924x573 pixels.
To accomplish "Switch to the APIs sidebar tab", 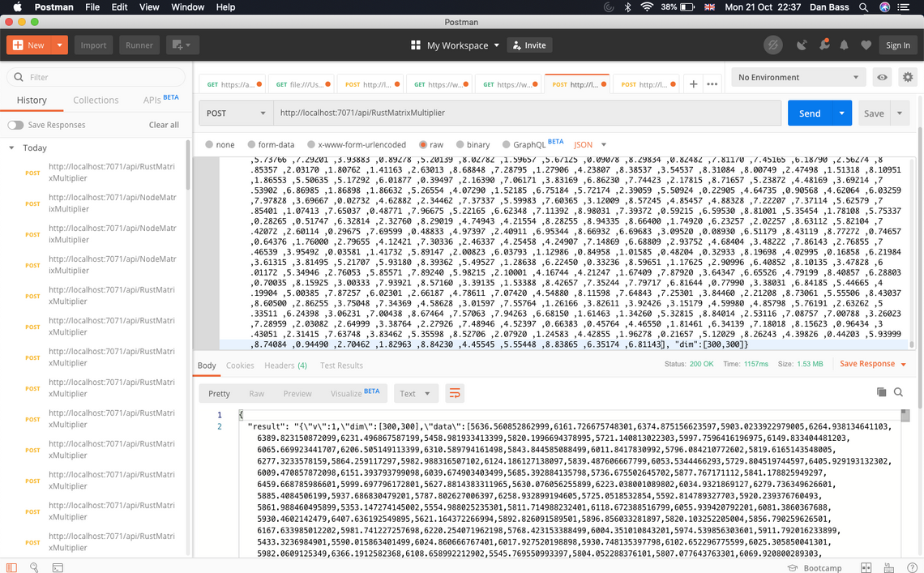I will [x=160, y=100].
